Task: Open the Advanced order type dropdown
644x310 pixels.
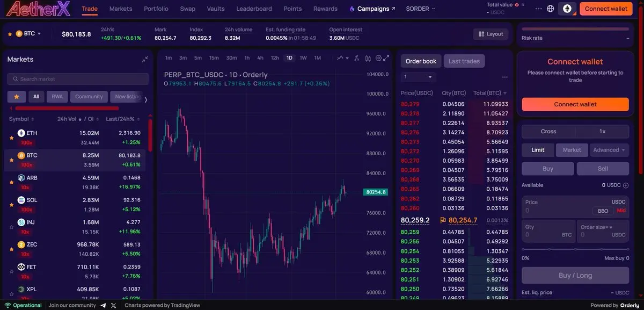Action: click(x=609, y=150)
